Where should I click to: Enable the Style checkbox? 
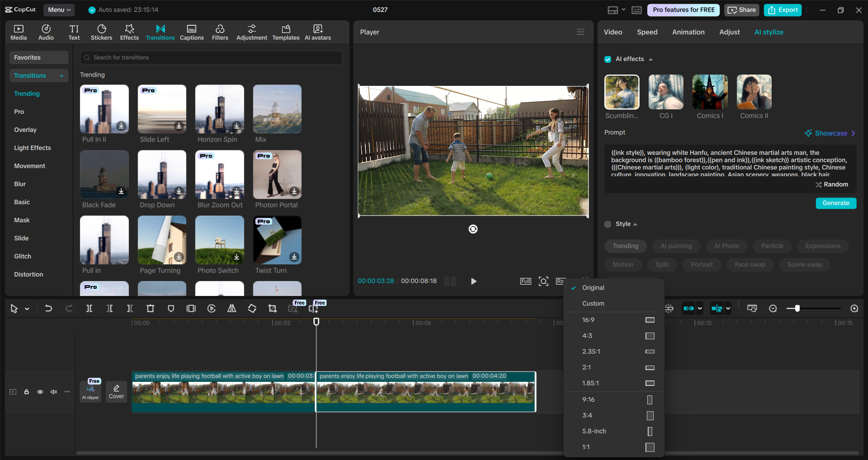(608, 224)
